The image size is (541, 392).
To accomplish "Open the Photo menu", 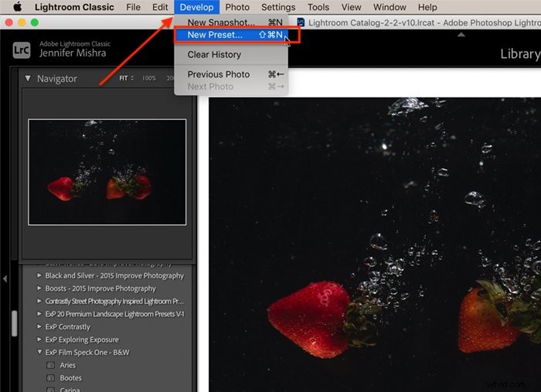I will pos(237,7).
